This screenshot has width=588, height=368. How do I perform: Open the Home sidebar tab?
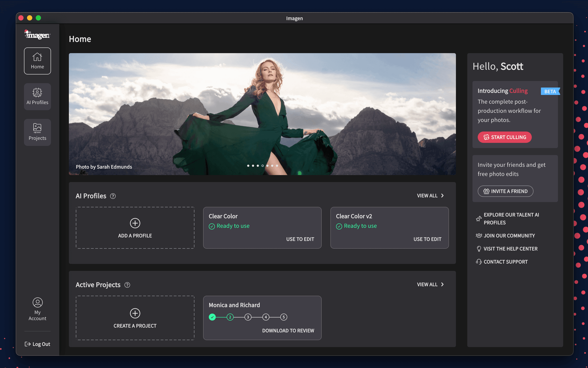tap(37, 61)
